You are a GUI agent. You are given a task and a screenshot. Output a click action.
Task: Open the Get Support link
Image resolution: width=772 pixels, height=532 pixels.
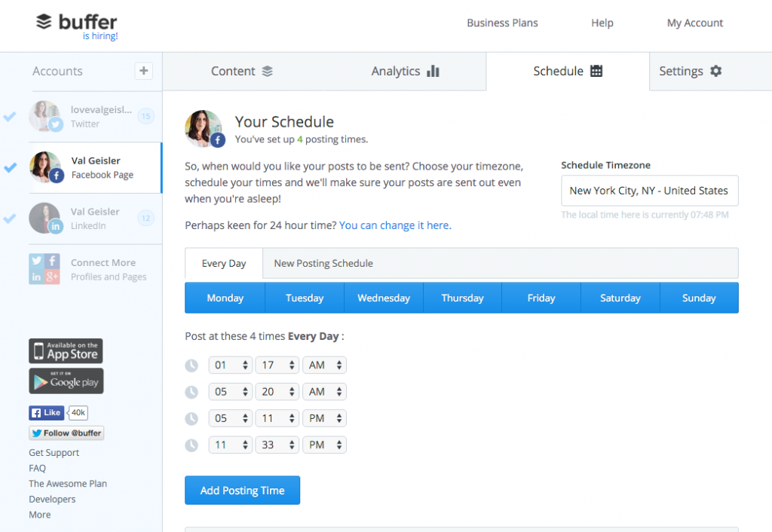(54, 453)
